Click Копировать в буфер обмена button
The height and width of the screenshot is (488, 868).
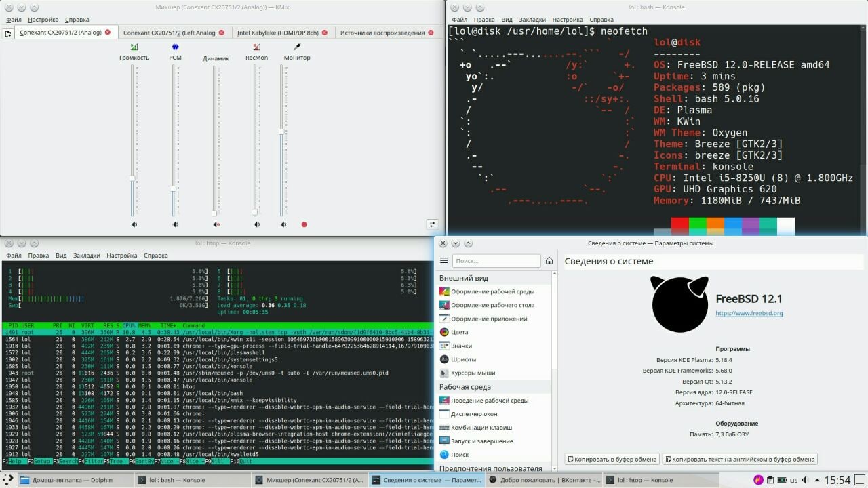click(x=612, y=459)
